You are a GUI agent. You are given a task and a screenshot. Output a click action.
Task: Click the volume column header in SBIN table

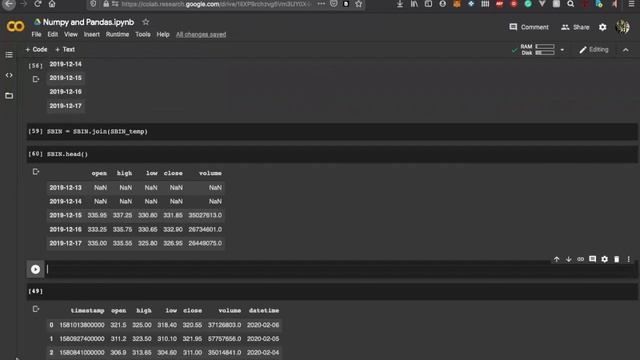(x=210, y=173)
